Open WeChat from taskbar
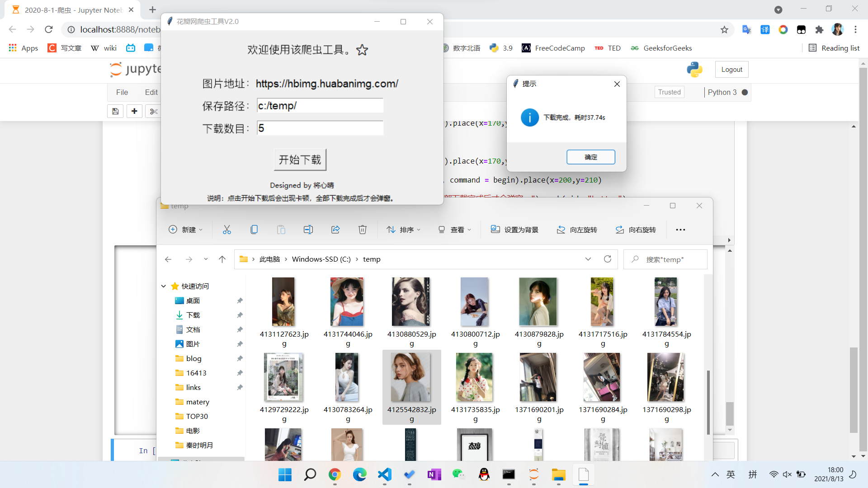Image resolution: width=868 pixels, height=488 pixels. (x=459, y=474)
